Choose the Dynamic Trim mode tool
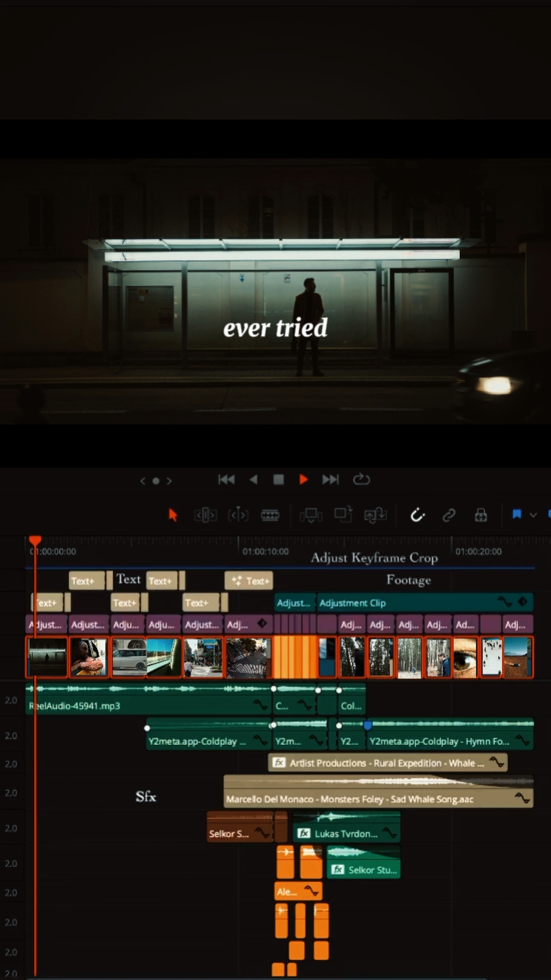Image resolution: width=551 pixels, height=980 pixels. coord(237,515)
